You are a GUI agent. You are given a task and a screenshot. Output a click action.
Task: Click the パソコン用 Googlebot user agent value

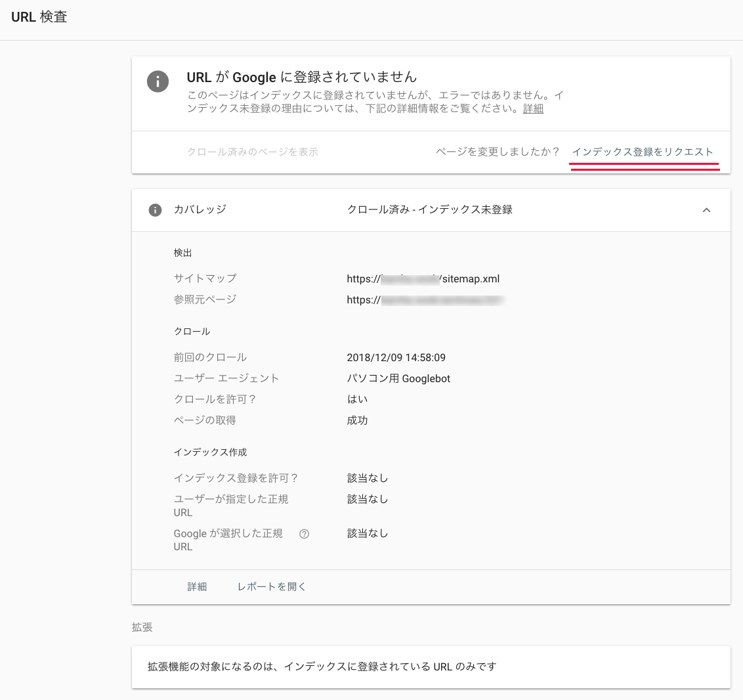(x=398, y=379)
